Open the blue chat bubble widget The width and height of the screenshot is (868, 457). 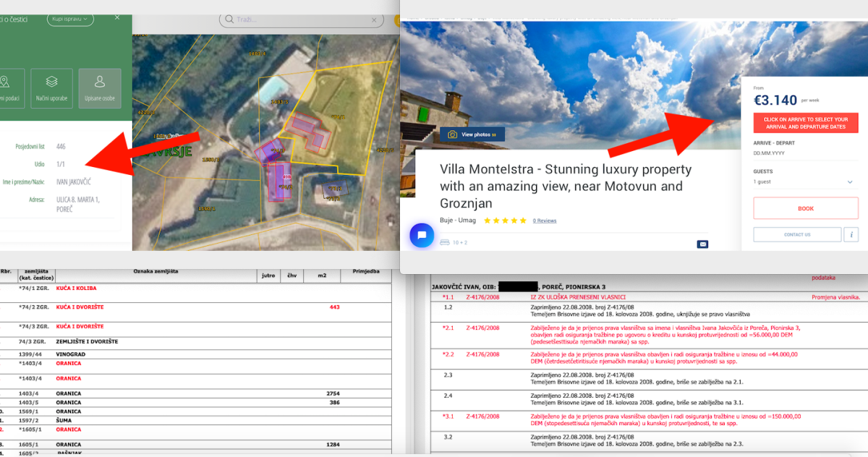tap(422, 235)
